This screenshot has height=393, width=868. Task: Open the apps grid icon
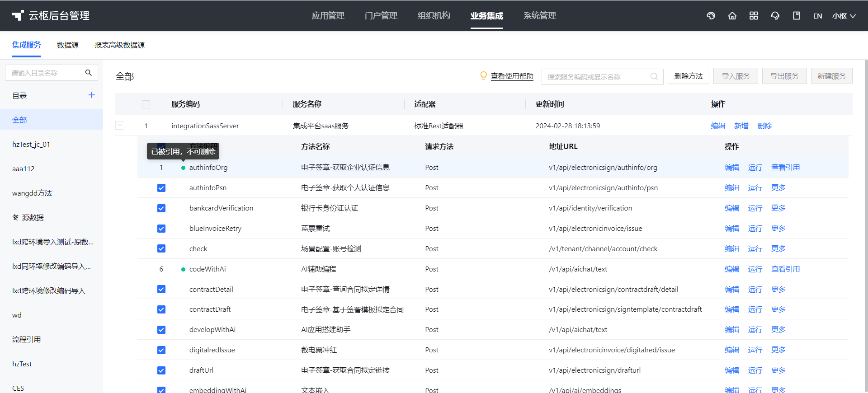point(754,16)
